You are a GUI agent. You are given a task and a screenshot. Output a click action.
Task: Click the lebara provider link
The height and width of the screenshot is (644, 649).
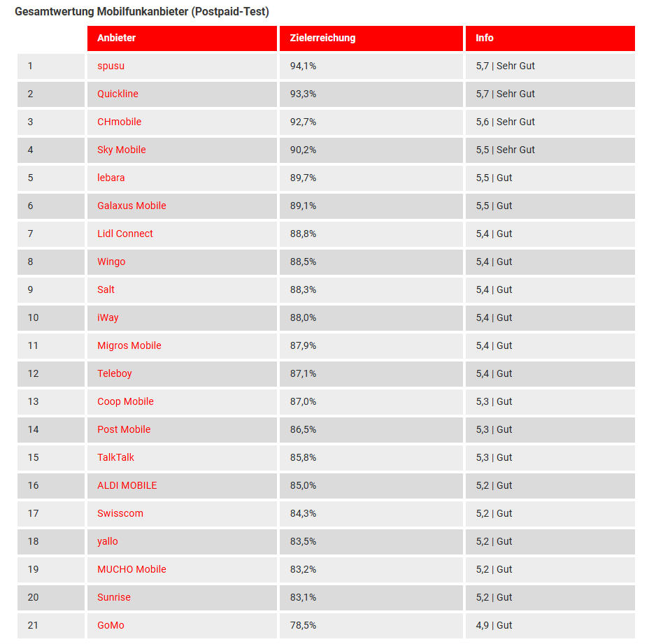click(110, 178)
